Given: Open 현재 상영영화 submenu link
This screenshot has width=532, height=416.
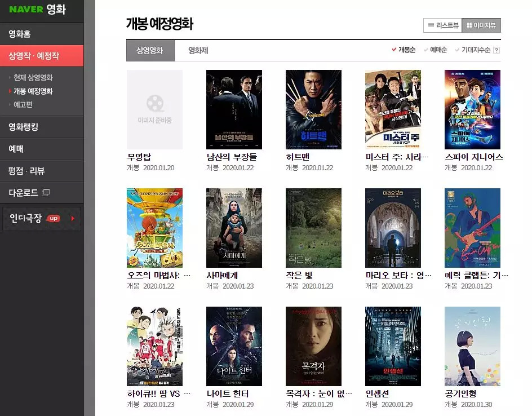Looking at the screenshot, I should (x=33, y=78).
